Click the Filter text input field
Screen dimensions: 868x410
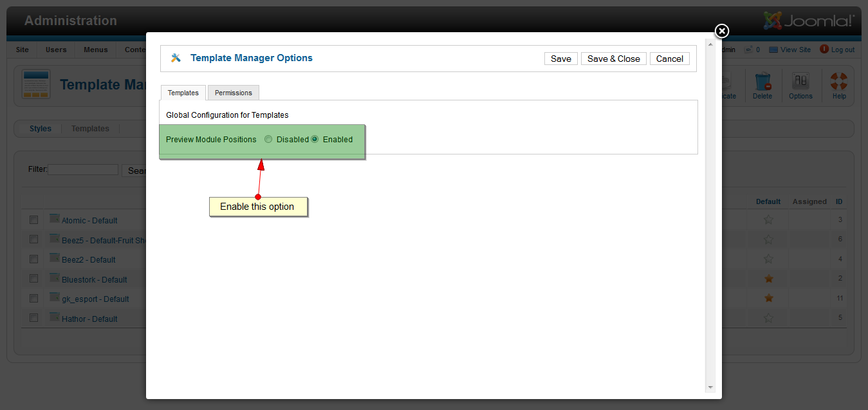(83, 170)
